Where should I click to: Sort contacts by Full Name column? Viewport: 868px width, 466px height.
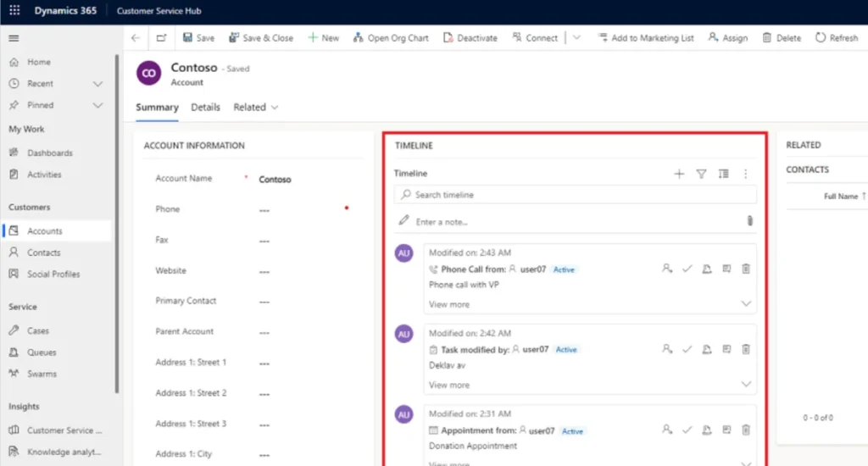pyautogui.click(x=845, y=197)
